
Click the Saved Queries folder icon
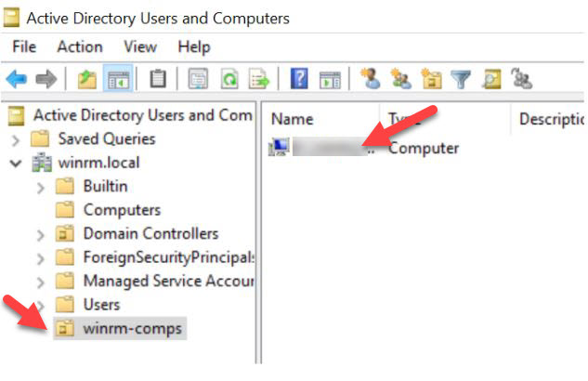40,138
